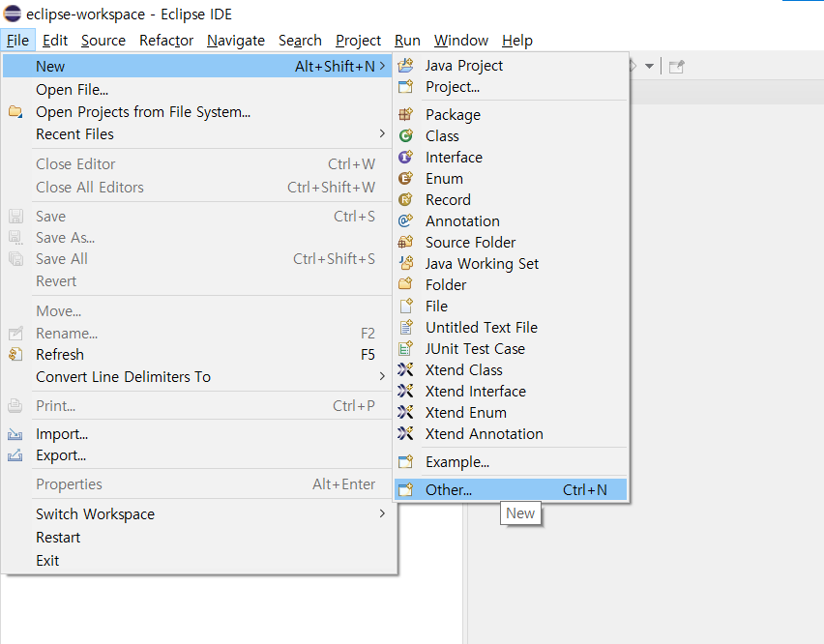
Task: Click the Package icon
Action: tap(405, 114)
